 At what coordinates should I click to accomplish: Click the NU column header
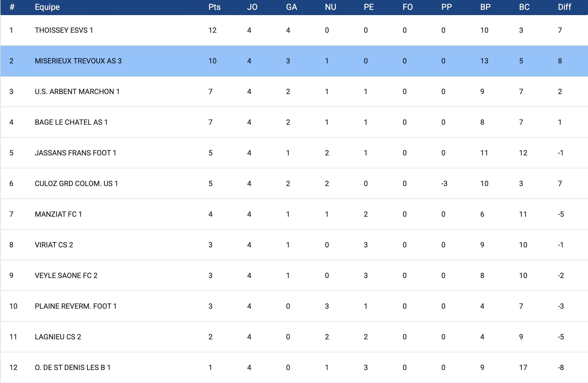(x=330, y=7)
